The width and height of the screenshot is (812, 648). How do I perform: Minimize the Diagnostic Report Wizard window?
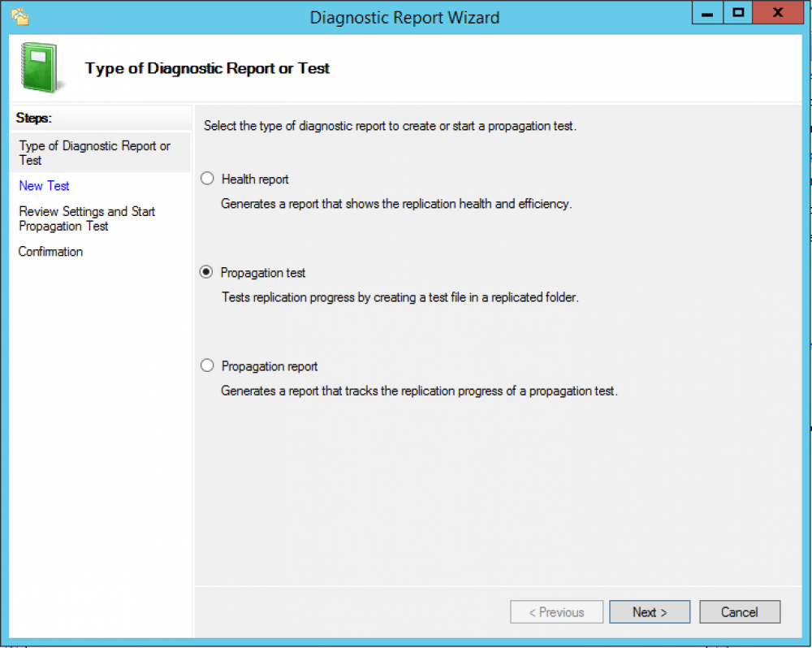point(706,13)
